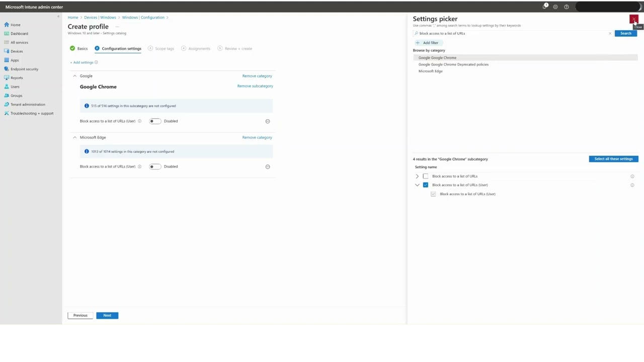Select the Configuration settings step
Viewport: 644px width, 362px height.
(118, 48)
